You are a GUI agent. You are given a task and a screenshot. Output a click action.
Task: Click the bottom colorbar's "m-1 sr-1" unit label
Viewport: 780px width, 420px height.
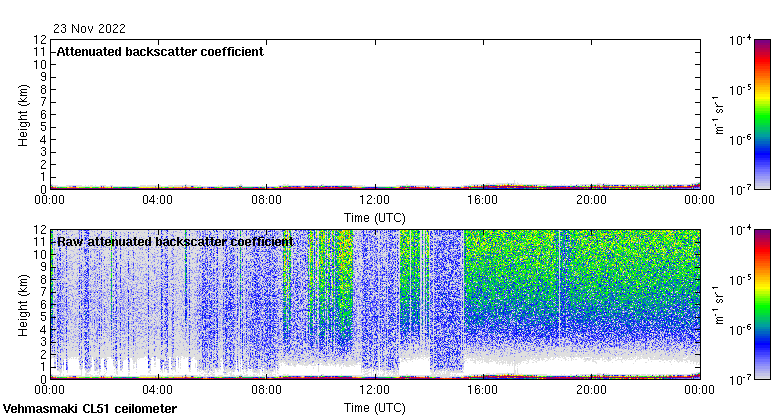pos(719,305)
